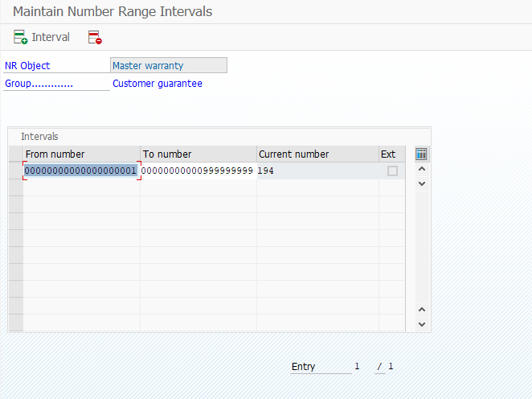Viewport: 532px width, 399px height.
Task: Click the From number field 00000000000000000001
Action: pos(81,171)
